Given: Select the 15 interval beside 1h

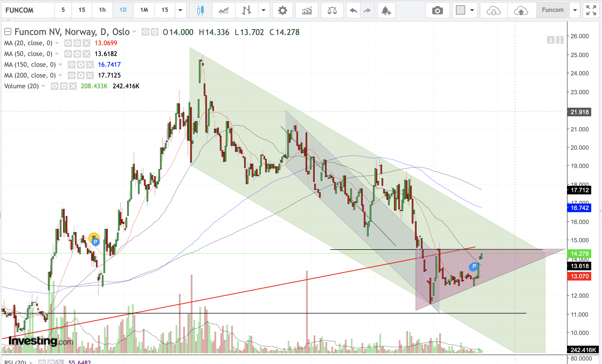Looking at the screenshot, I should coord(82,10).
